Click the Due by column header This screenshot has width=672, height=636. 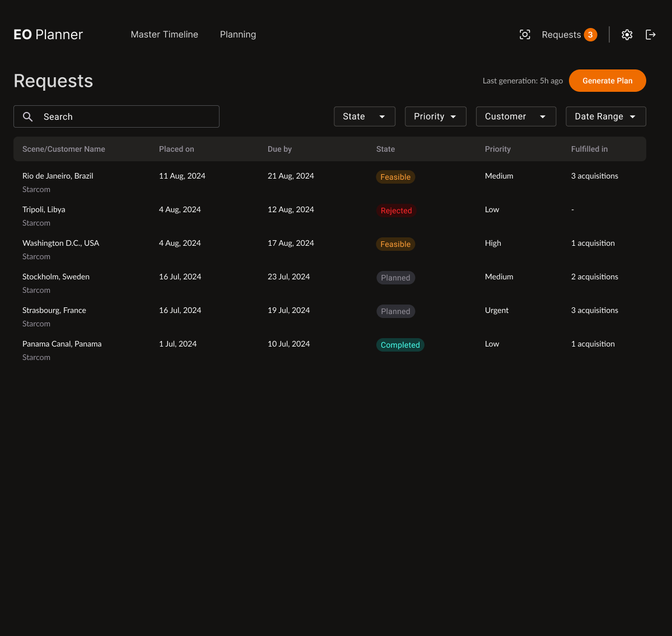pos(279,149)
